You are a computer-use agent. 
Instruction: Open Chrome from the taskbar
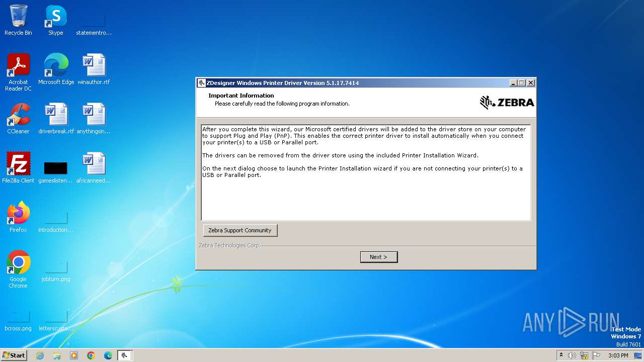(91, 355)
